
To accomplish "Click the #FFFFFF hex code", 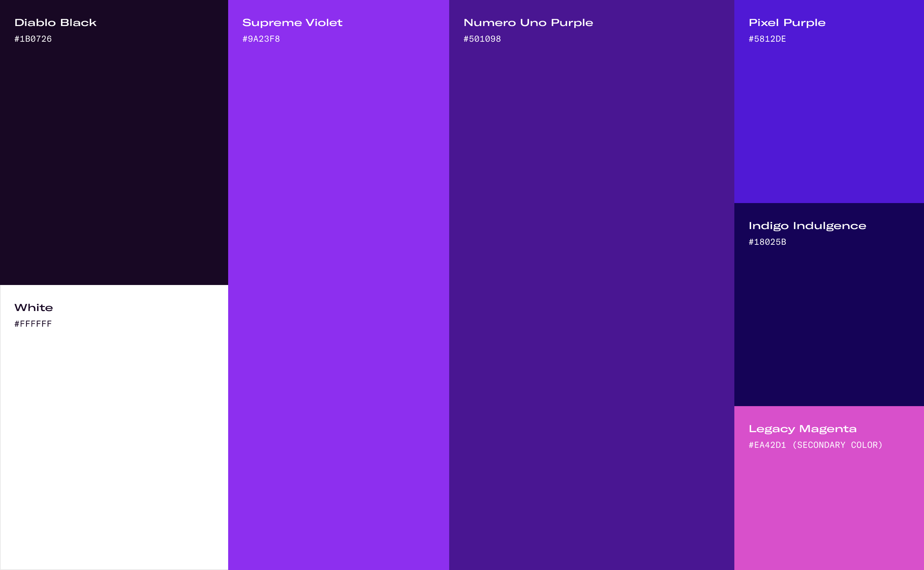I will pos(33,324).
